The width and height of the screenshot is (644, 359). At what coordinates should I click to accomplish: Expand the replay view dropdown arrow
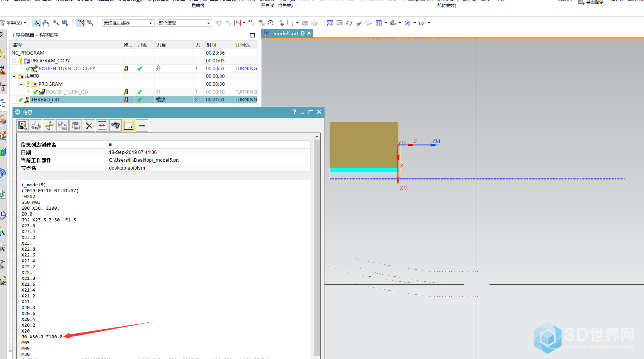[429, 23]
